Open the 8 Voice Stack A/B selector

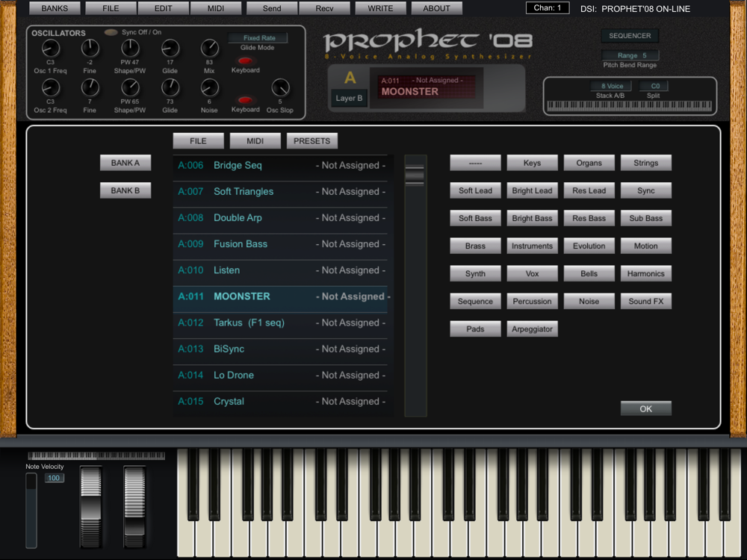point(612,86)
